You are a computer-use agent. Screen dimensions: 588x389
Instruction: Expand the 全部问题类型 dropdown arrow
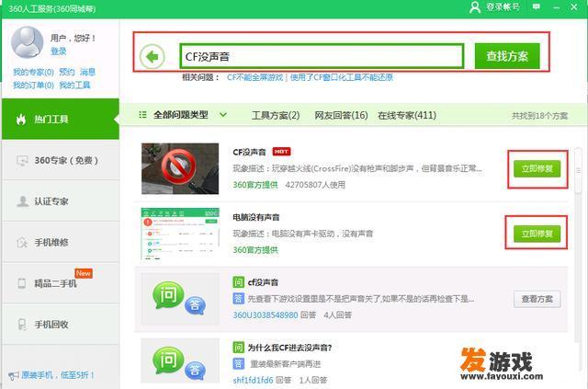223,115
